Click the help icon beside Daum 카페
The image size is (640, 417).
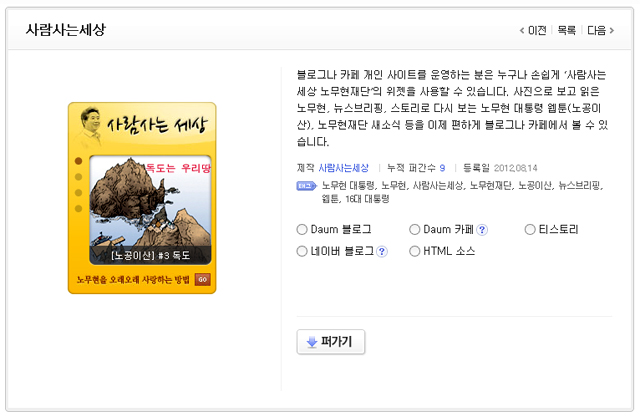pos(482,230)
